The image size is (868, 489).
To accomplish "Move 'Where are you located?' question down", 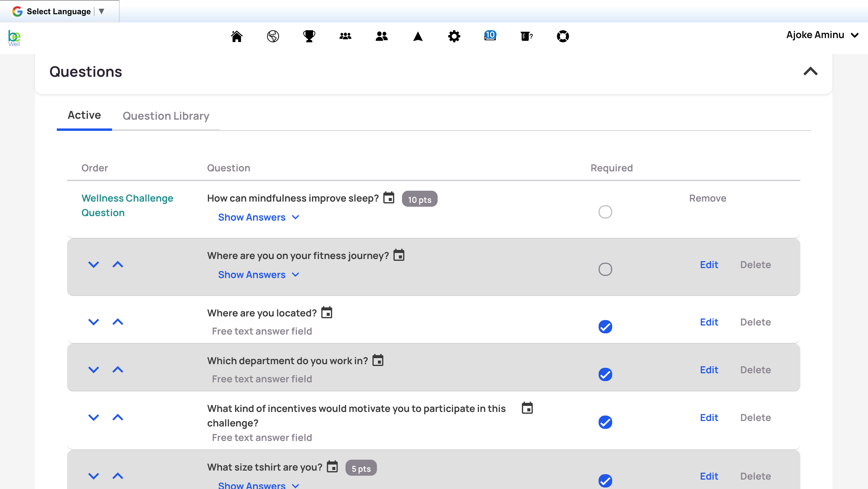I will click(x=93, y=322).
